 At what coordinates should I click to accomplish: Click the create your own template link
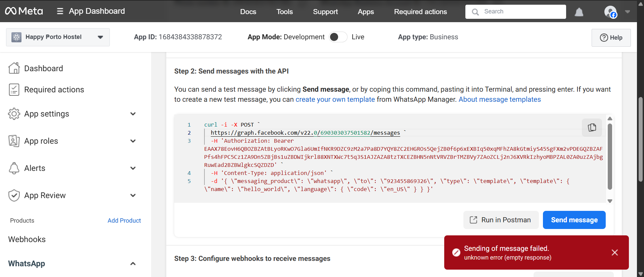pos(335,99)
